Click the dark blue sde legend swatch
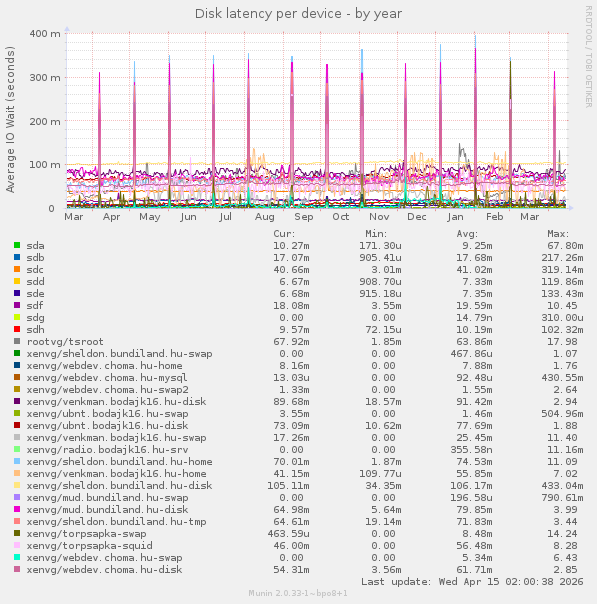The width and height of the screenshot is (597, 604). [x=17, y=293]
